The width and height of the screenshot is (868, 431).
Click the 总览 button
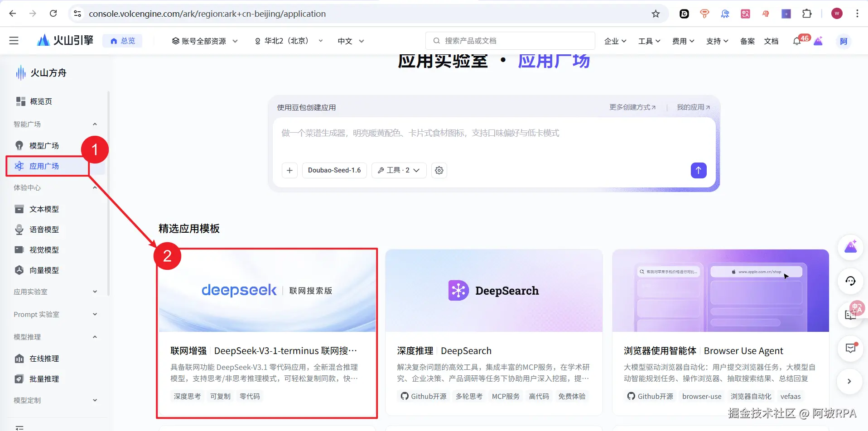click(122, 41)
